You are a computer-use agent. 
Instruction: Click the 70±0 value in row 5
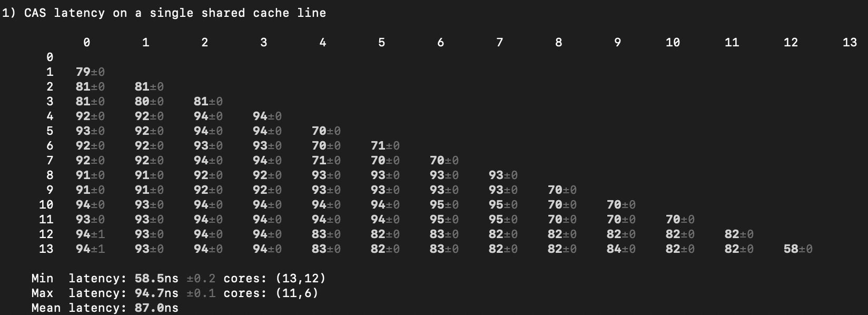pos(326,131)
